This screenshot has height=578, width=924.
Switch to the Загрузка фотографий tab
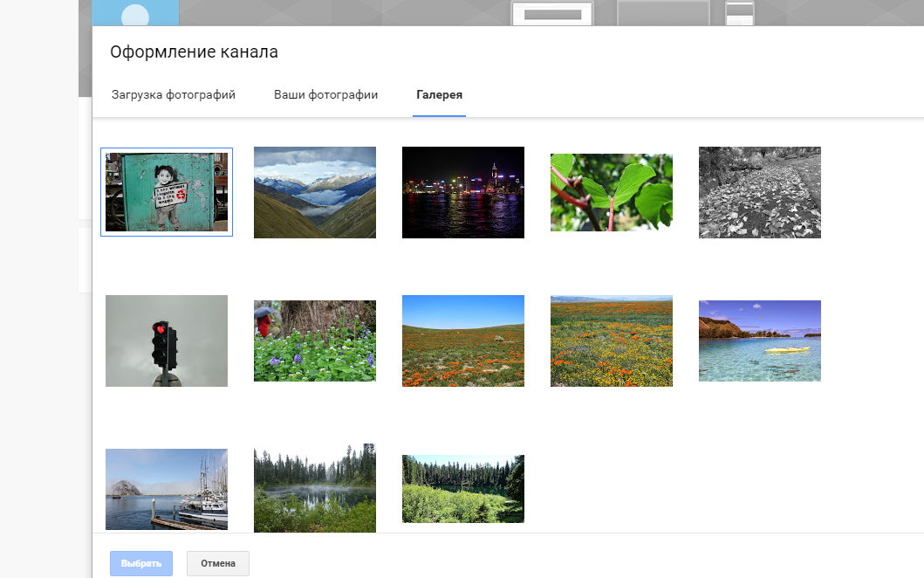pos(174,94)
